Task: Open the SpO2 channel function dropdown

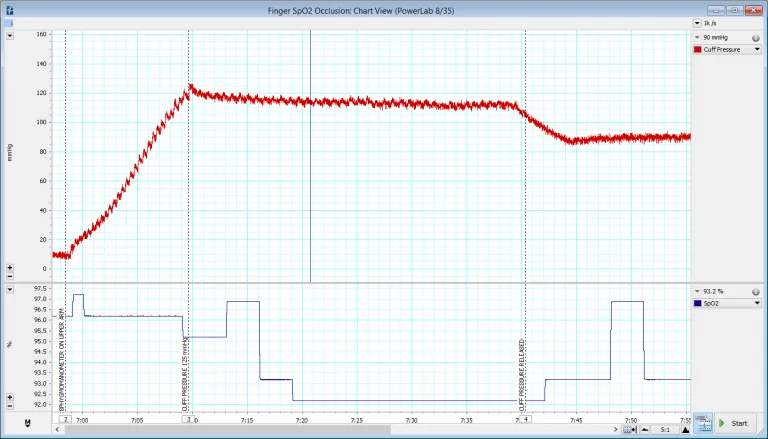Action: [x=757, y=301]
